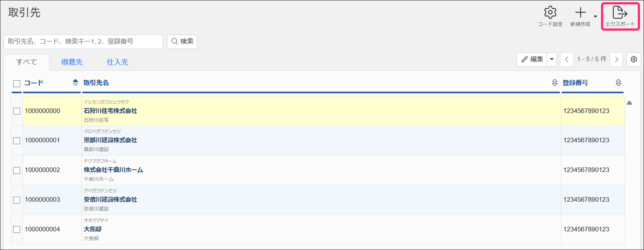Click the エクスポート export icon
The image size is (644, 250).
point(620,13)
